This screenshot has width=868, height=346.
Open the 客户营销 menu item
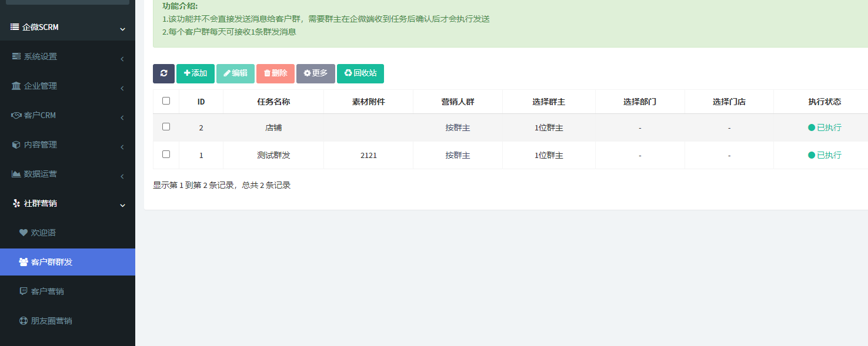47,291
